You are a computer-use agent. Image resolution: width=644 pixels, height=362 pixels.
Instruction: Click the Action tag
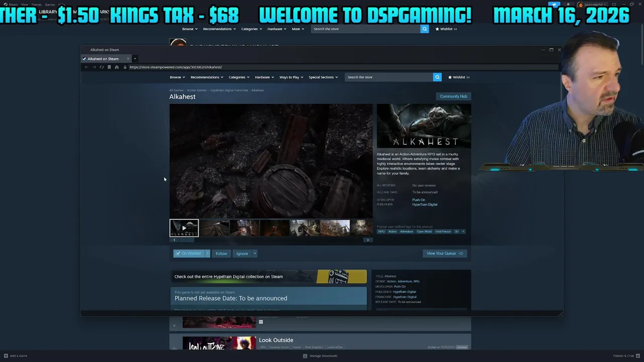[392, 232]
